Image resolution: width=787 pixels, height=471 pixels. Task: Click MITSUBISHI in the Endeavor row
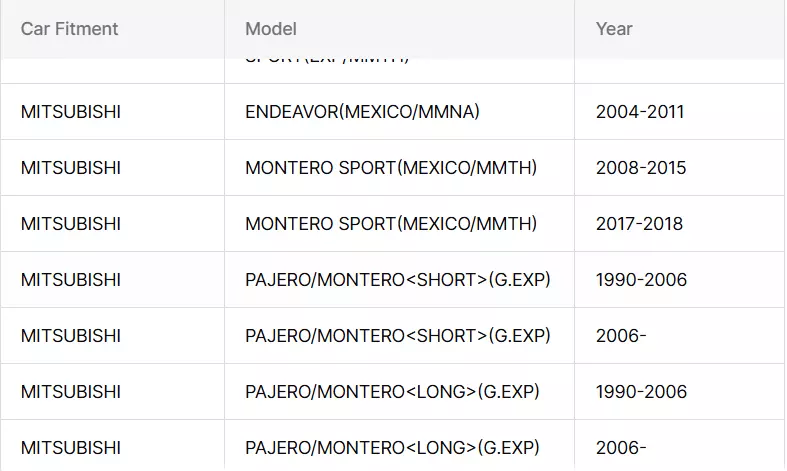(x=71, y=111)
